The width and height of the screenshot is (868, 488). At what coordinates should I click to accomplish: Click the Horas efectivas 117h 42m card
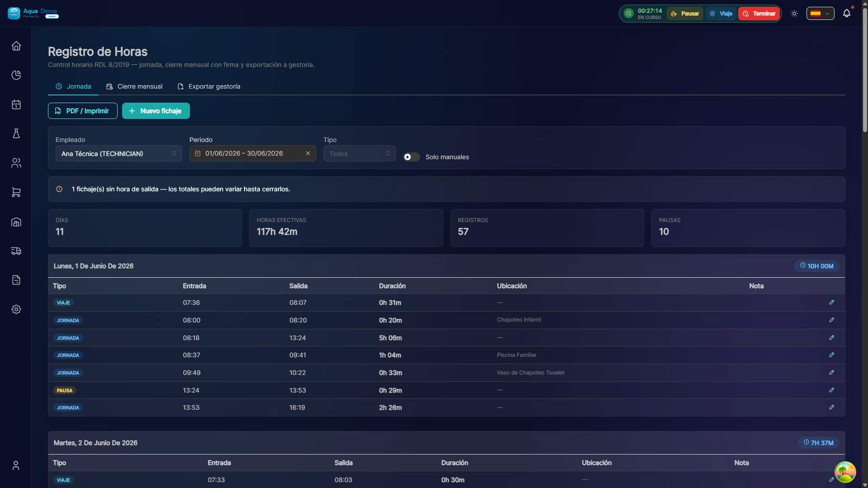(x=346, y=228)
